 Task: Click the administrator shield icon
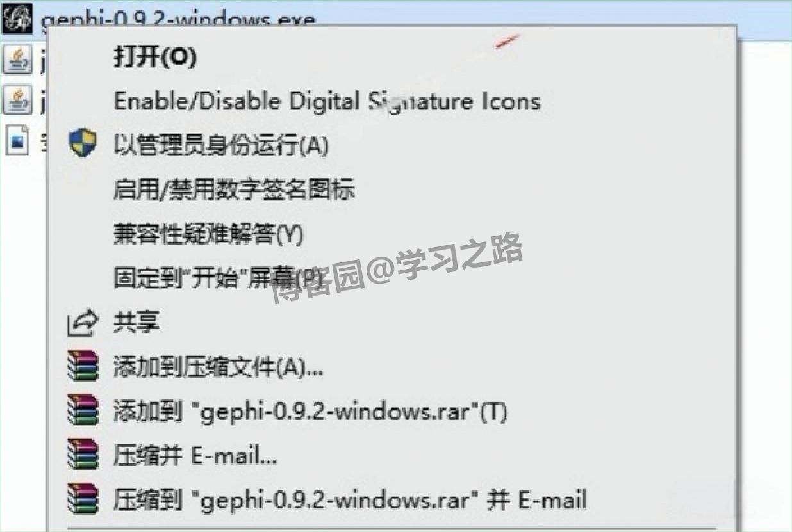coord(83,143)
